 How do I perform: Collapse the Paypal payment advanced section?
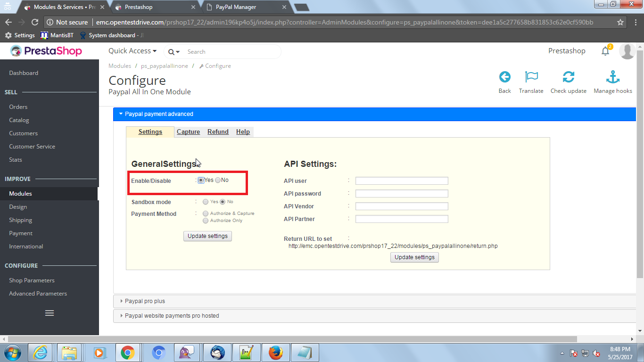375,114
